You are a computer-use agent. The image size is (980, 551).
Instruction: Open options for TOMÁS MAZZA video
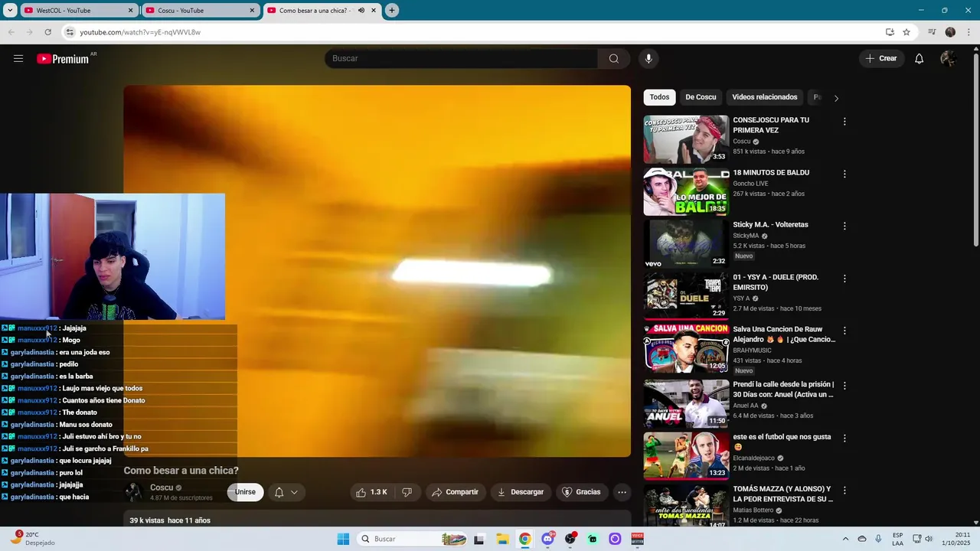[844, 491]
